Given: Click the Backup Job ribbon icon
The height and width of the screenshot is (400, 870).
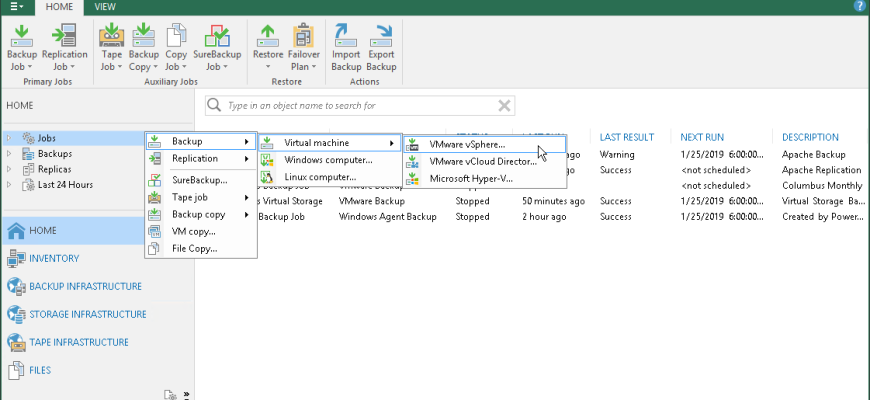Looking at the screenshot, I should point(20,46).
